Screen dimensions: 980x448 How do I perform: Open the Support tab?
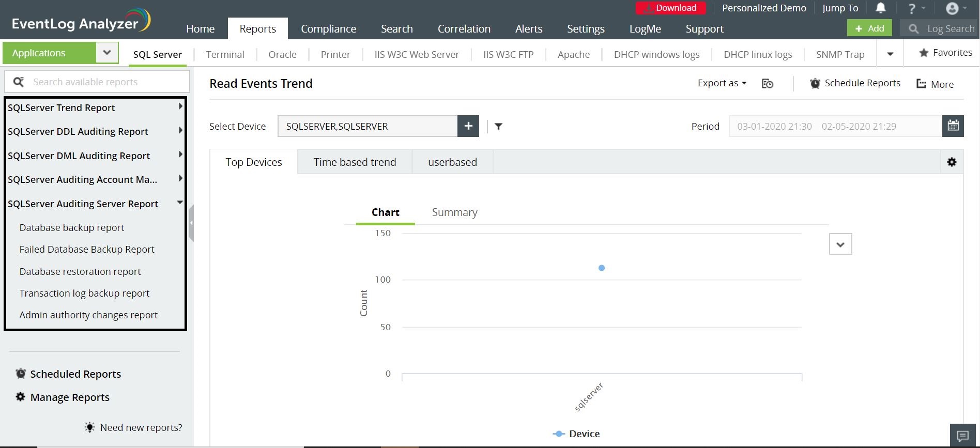[x=704, y=29]
